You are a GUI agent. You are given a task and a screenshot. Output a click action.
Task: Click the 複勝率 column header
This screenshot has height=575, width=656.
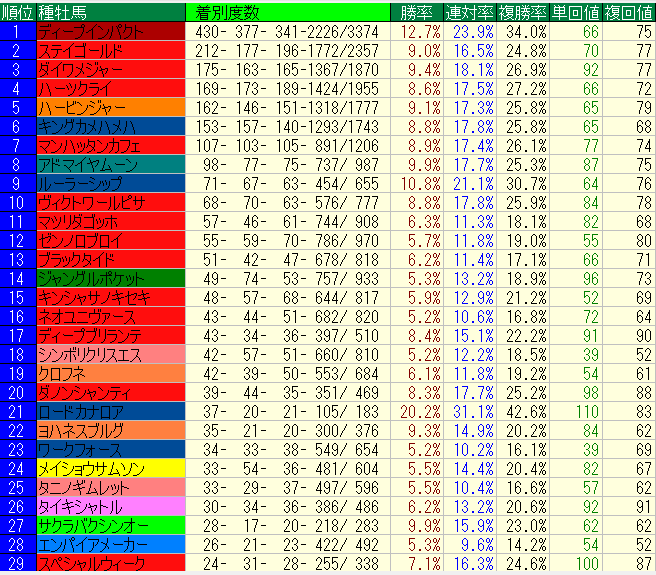point(523,13)
